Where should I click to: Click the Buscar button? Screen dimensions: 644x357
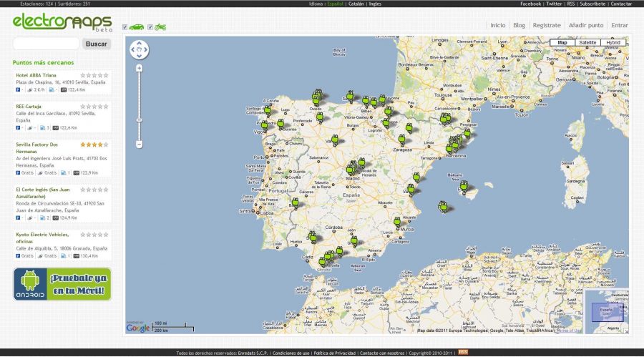[x=97, y=44]
